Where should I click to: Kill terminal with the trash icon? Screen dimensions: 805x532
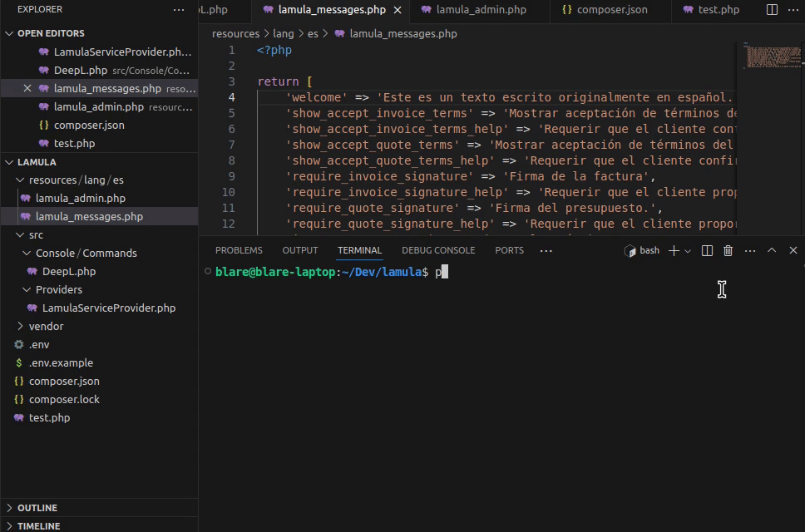728,250
